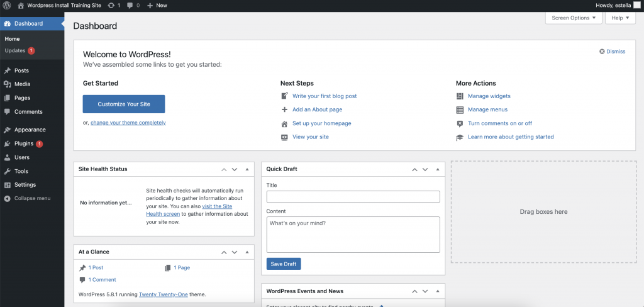The width and height of the screenshot is (644, 307).
Task: Click the What's on your mind content box
Action: coord(353,235)
